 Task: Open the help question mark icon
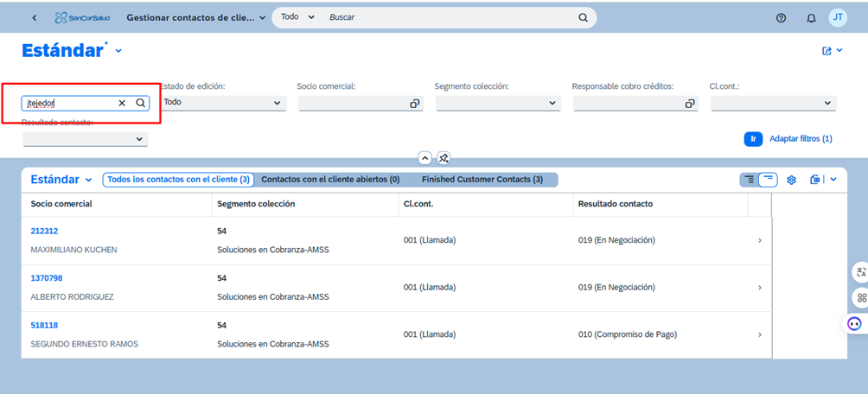781,17
